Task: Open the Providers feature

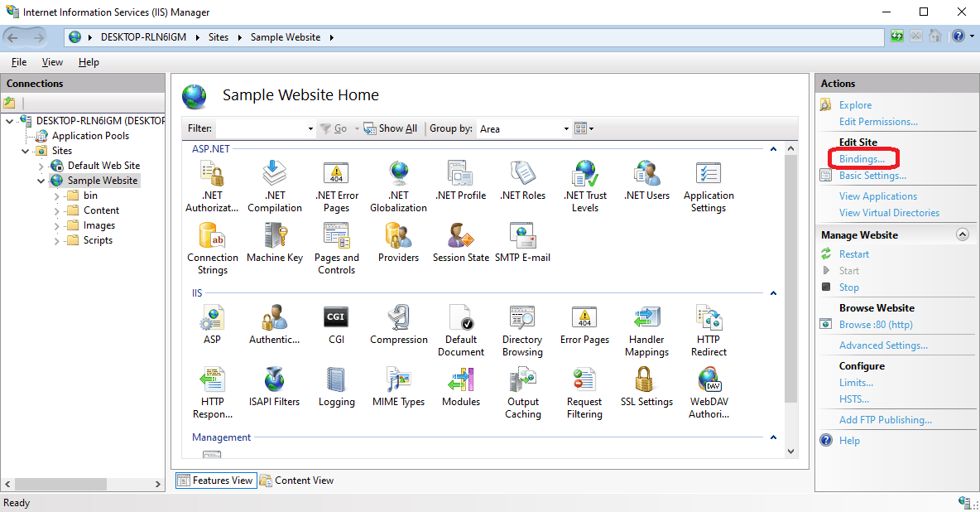Action: coord(398,243)
